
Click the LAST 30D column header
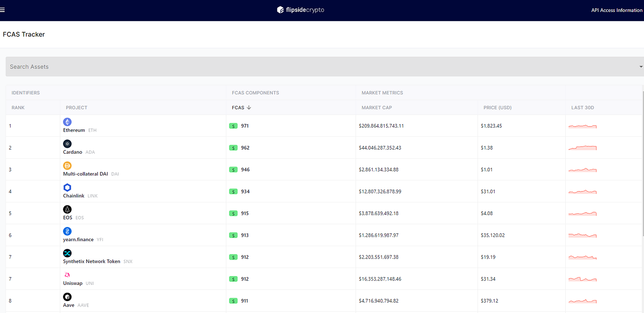(x=583, y=108)
